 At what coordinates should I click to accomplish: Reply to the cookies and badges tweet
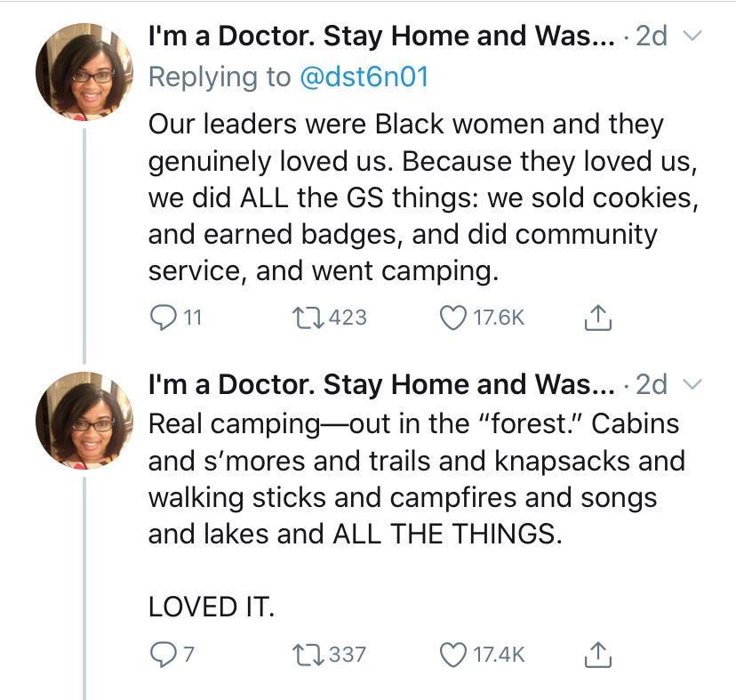[163, 318]
